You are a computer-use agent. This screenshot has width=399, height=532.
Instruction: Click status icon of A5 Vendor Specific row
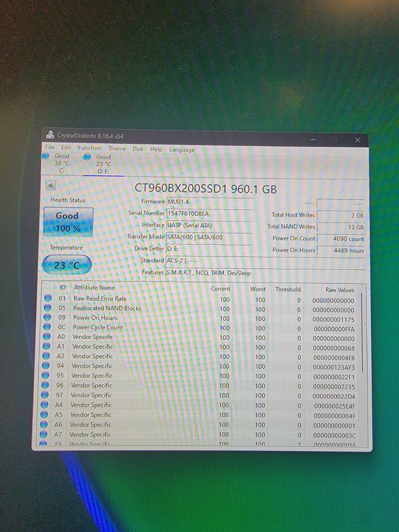[x=44, y=414]
